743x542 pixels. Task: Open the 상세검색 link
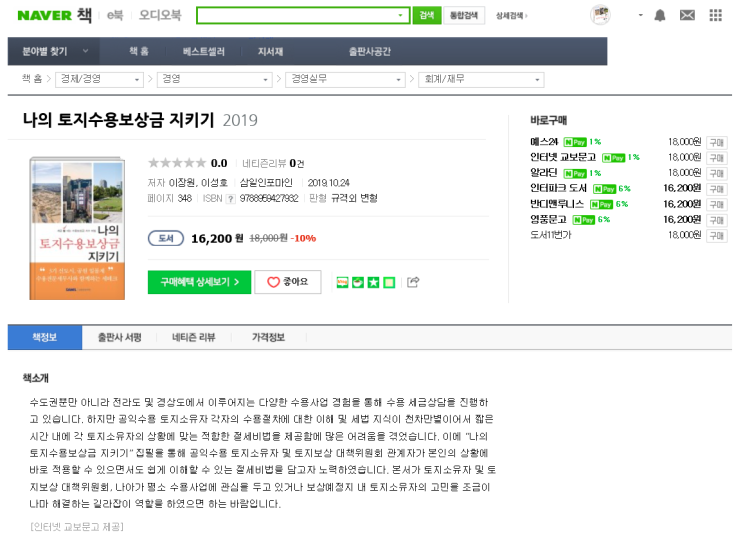point(512,16)
